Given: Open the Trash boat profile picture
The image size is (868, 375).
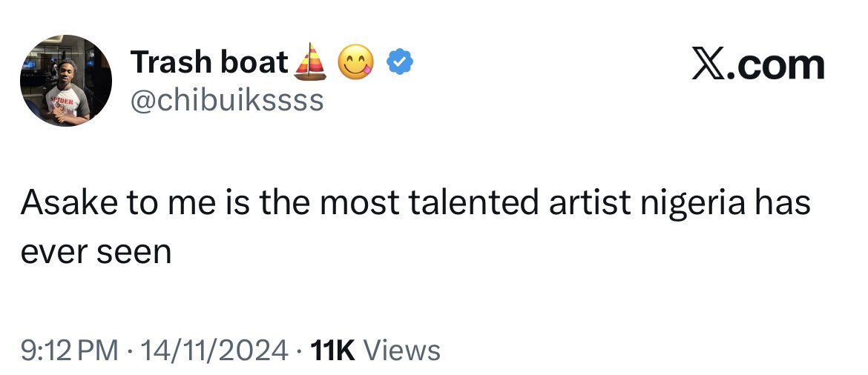Looking at the screenshot, I should click(66, 81).
